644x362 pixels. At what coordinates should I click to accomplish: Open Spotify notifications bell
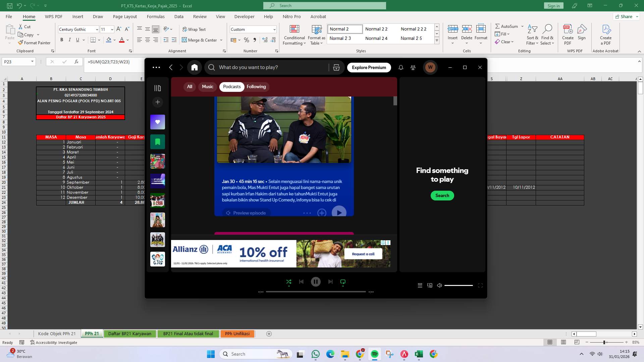coord(401,67)
